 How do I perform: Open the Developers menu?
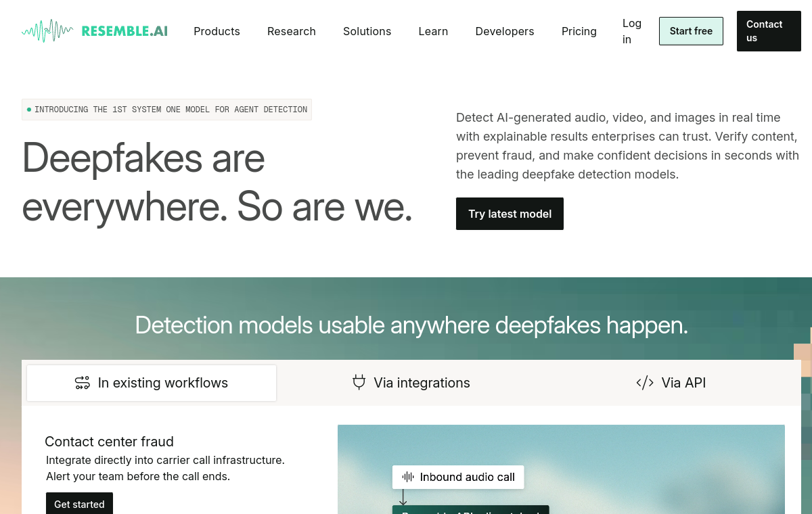(505, 31)
